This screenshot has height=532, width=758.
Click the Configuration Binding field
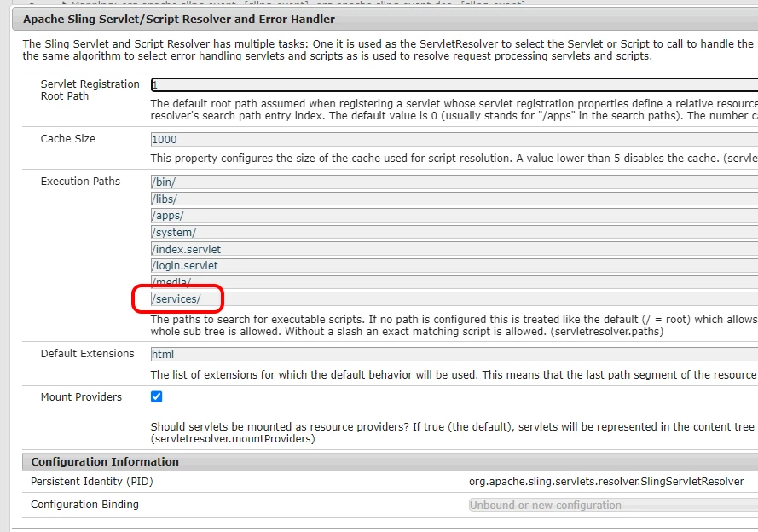(613, 506)
